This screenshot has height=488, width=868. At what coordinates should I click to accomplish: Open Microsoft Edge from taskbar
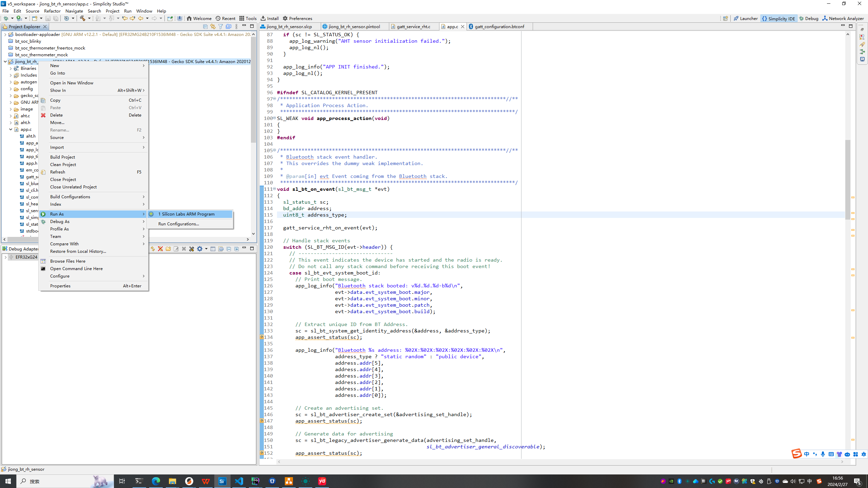click(156, 481)
